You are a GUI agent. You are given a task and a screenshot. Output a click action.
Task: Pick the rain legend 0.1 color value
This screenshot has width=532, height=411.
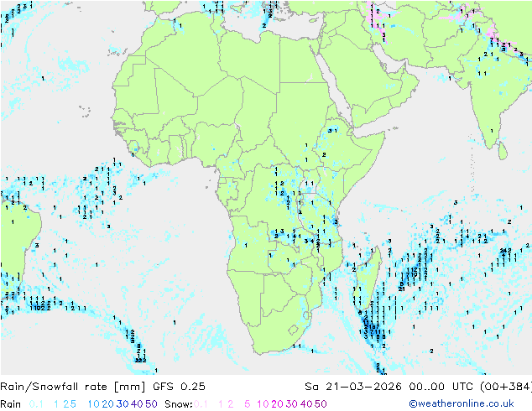click(36, 404)
